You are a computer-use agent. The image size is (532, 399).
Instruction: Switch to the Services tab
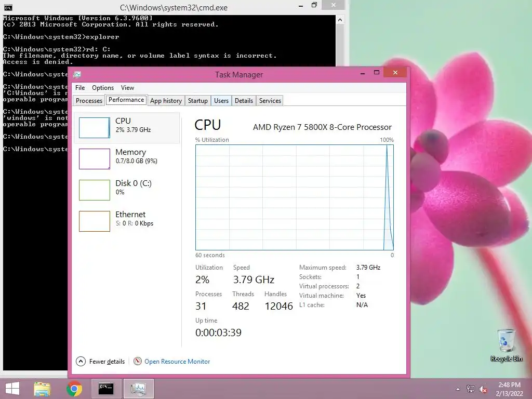(270, 100)
